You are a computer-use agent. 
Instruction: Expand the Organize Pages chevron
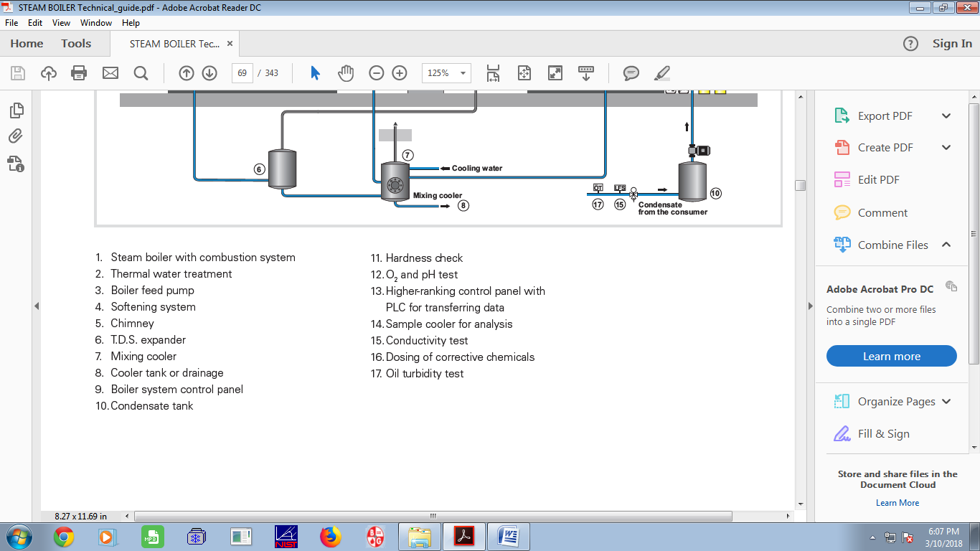[x=946, y=401]
